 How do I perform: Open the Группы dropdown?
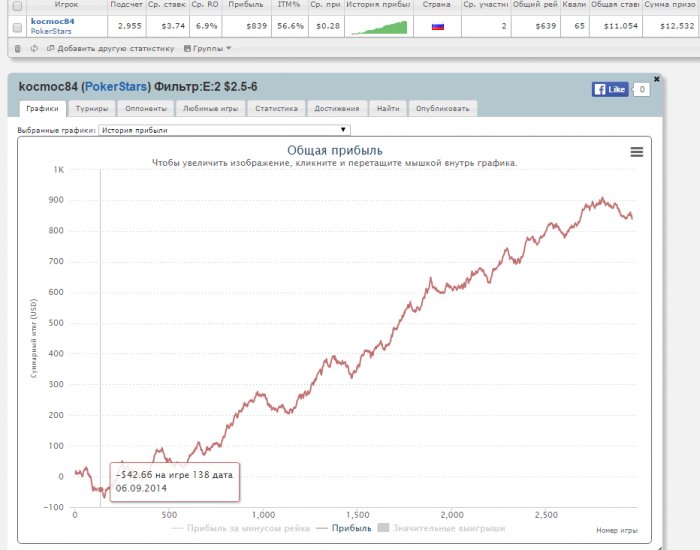[208, 49]
